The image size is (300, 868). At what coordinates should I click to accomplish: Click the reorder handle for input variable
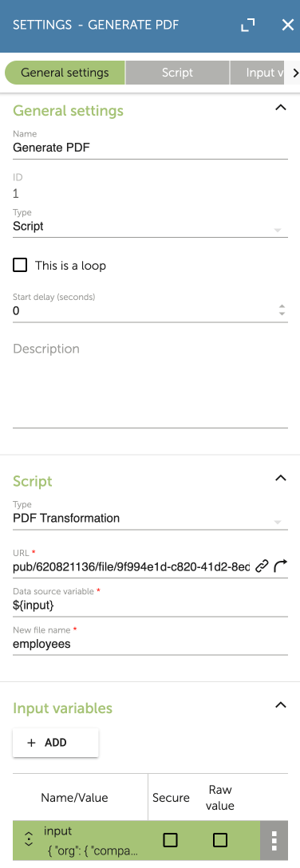pos(28,839)
